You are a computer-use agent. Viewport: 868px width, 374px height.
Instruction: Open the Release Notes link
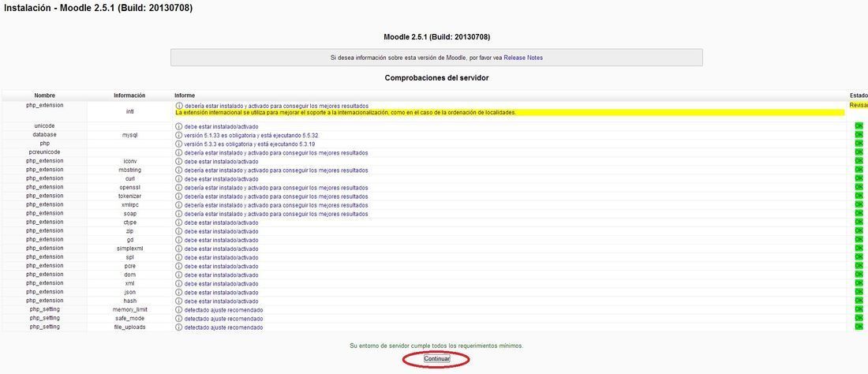pyautogui.click(x=523, y=58)
